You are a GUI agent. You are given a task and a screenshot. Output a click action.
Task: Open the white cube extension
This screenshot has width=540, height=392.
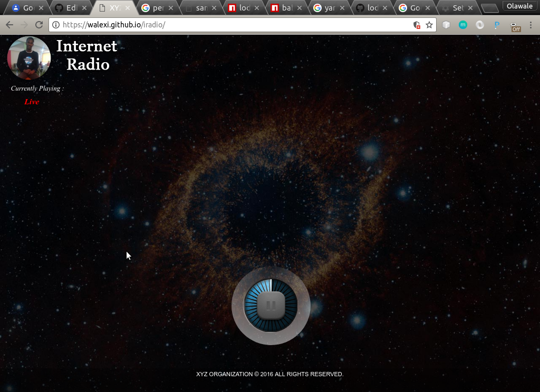coord(446,25)
